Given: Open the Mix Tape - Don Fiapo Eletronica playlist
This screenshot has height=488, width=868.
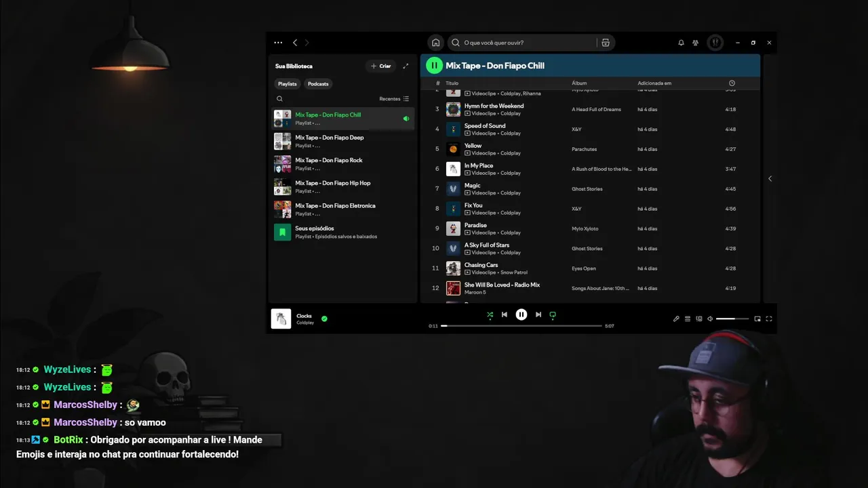Looking at the screenshot, I should coord(343,209).
